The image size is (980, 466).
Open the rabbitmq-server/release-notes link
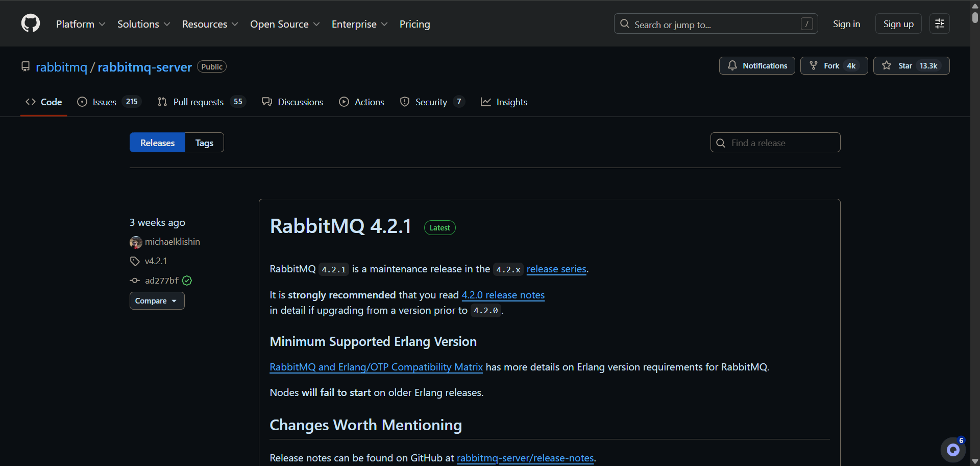[x=525, y=458]
